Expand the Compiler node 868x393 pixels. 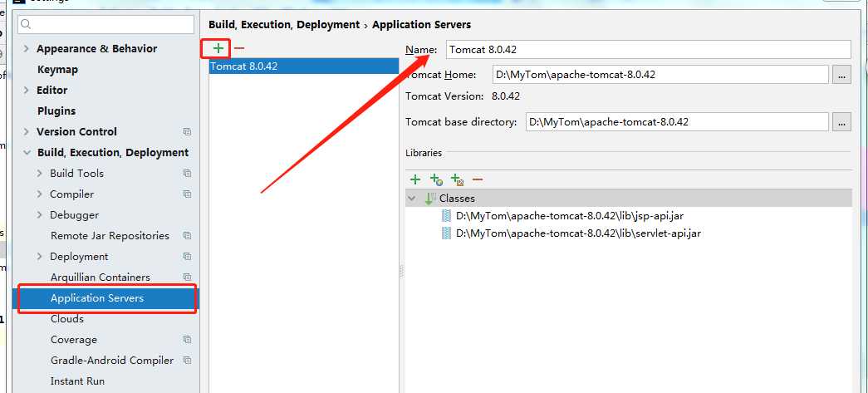click(x=39, y=194)
